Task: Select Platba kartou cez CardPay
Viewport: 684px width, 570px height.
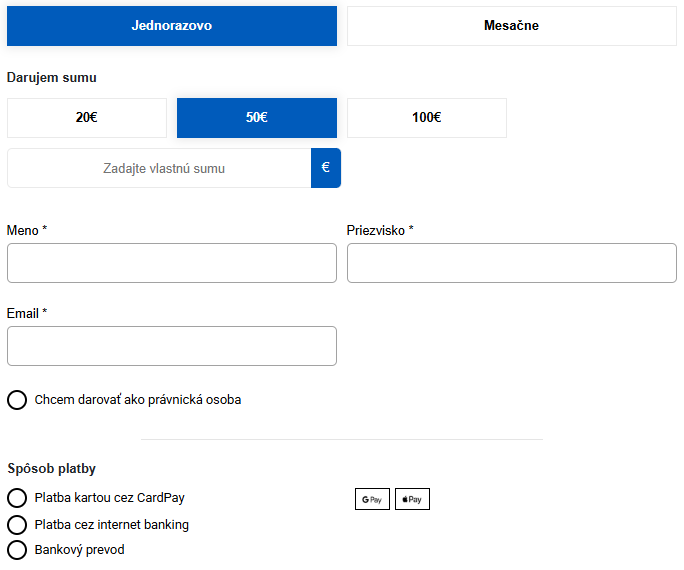Action: (17, 498)
